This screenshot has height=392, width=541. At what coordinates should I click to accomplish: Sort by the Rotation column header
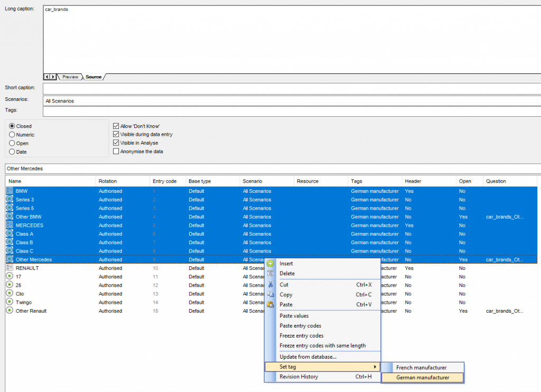123,181
